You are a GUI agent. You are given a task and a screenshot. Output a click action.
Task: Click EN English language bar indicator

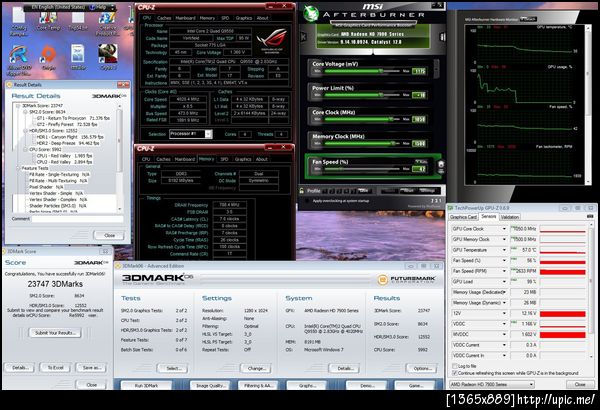click(57, 7)
